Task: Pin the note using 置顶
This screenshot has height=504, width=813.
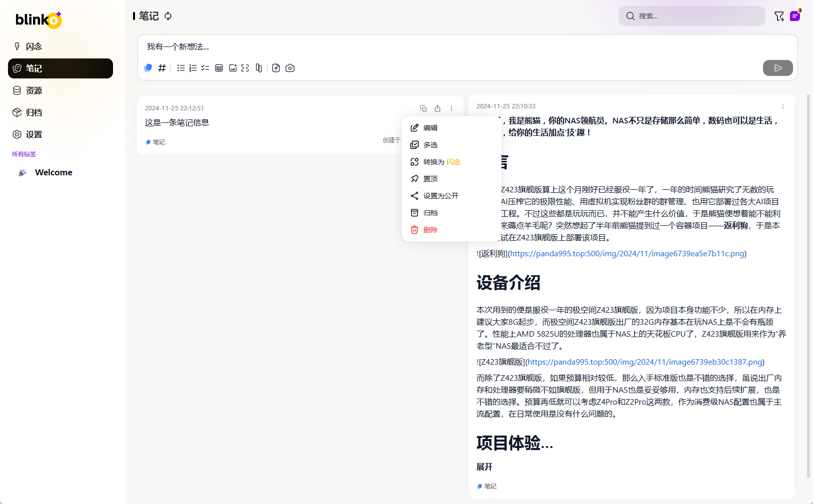Action: (451, 179)
